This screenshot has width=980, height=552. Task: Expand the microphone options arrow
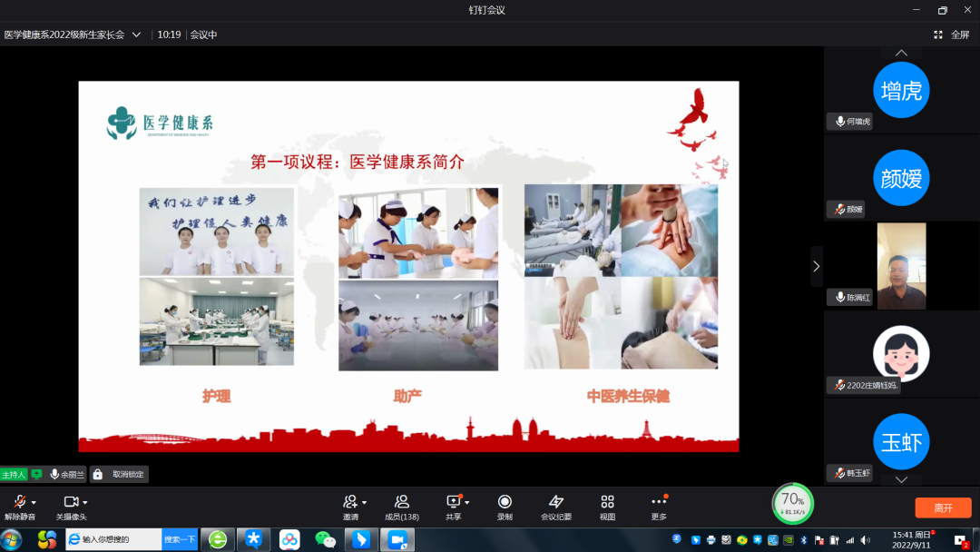34,503
